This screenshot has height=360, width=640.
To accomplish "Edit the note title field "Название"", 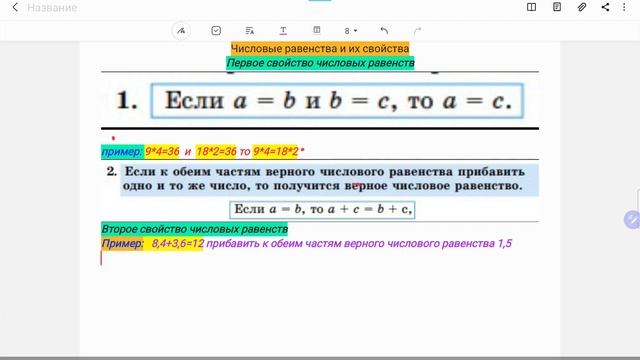I will click(52, 7).
